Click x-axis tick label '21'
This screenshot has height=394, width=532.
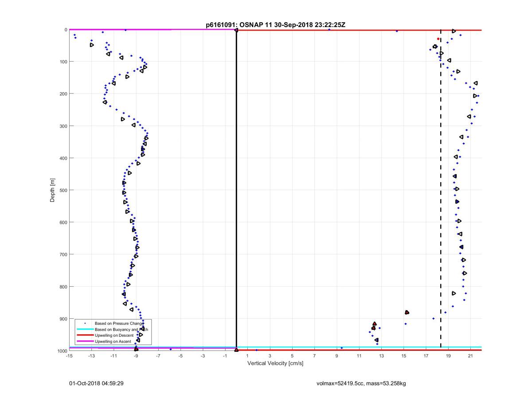[x=470, y=356]
